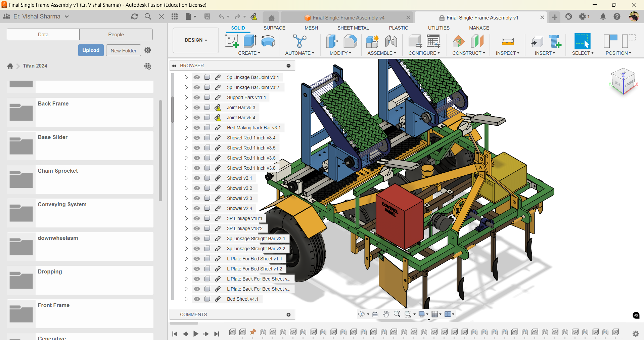
Task: Select the Extrude tool icon
Action: pos(250,41)
